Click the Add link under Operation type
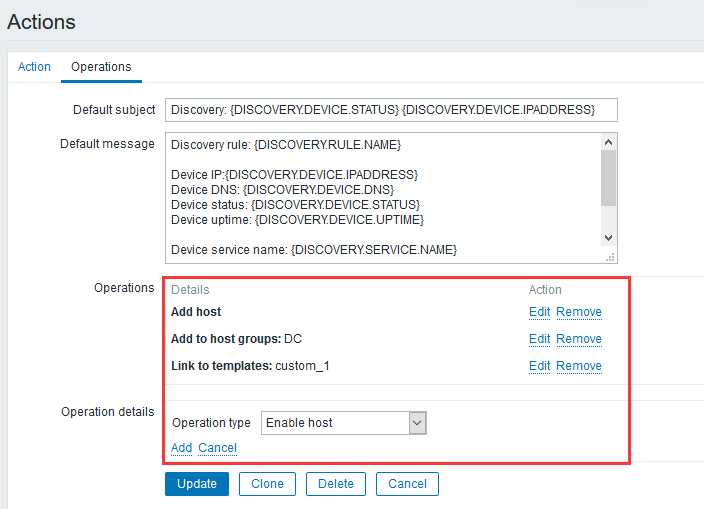The image size is (704, 509). [x=181, y=448]
